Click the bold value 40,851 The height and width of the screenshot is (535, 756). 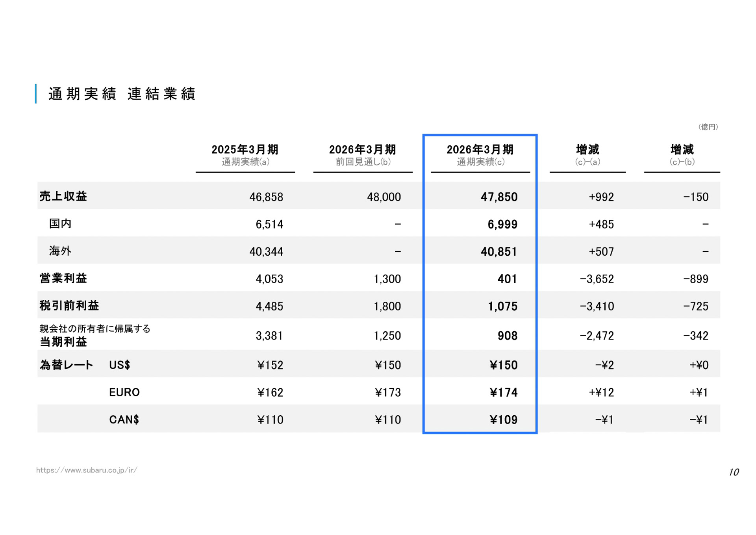pyautogui.click(x=499, y=252)
